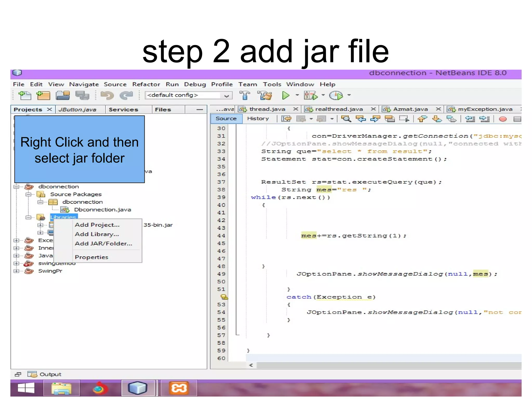This screenshot has width=532, height=399.
Task: Close the thread.java tab
Action: pos(296,109)
